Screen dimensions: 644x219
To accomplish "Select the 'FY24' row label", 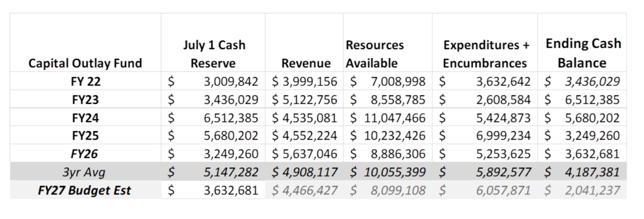I will click(86, 118).
